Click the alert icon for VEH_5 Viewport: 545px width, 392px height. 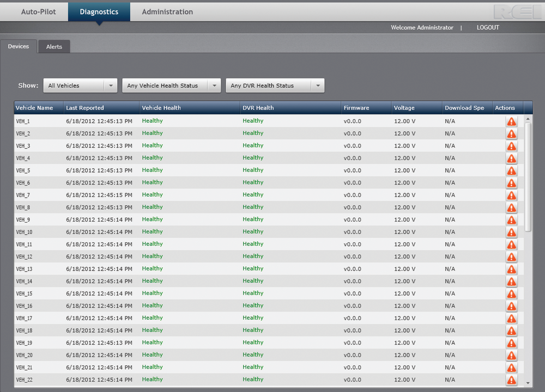511,171
